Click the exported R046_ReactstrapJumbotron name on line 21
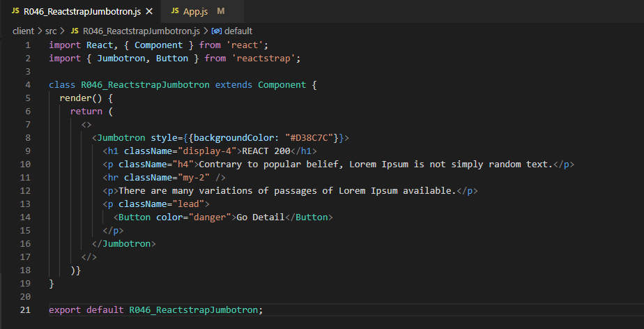Screen dimensions: 644x329 (x=194, y=310)
